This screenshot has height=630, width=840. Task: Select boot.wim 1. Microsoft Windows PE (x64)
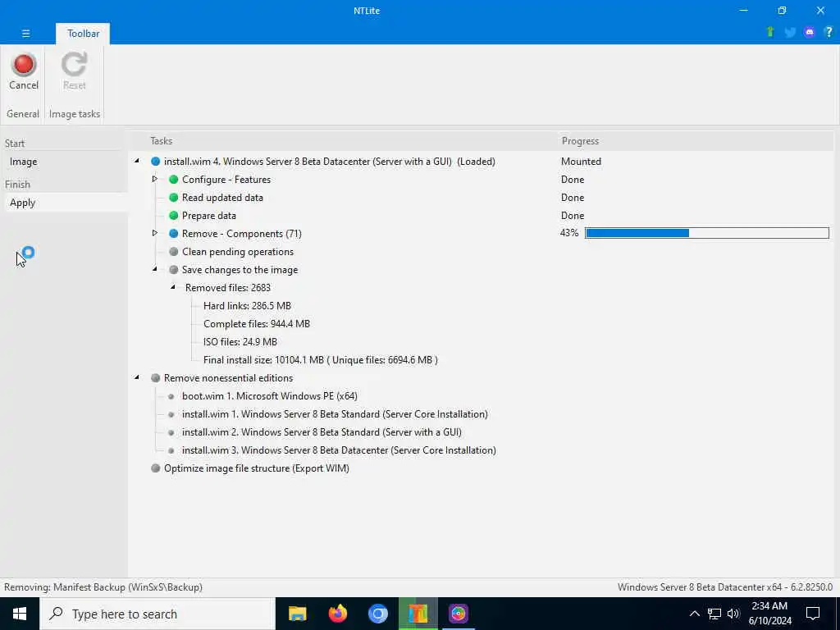coord(269,396)
